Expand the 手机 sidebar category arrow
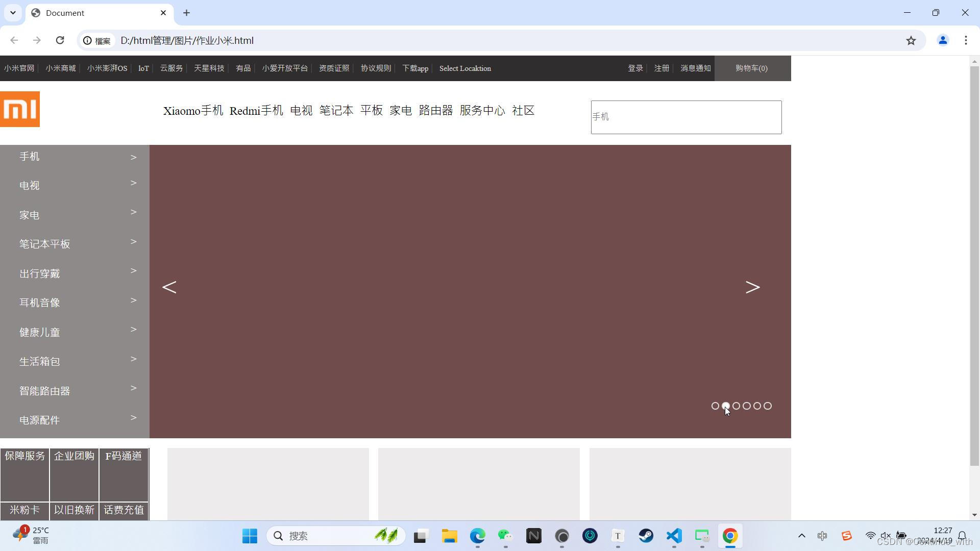The width and height of the screenshot is (980, 551). 133,158
